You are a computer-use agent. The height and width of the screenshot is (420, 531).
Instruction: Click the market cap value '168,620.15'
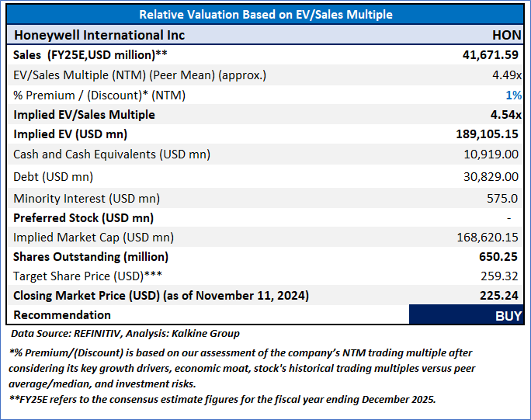click(x=488, y=238)
